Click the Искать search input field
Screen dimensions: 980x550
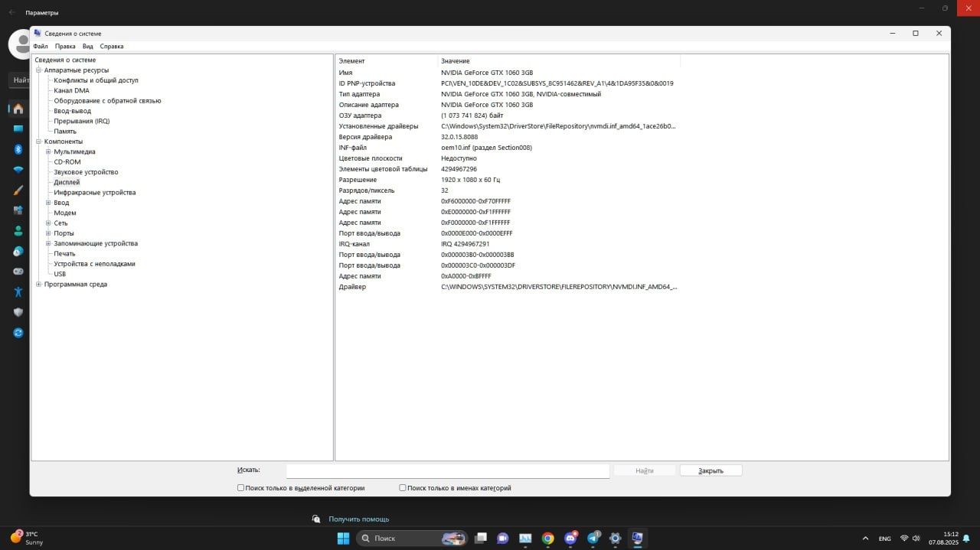pos(448,470)
